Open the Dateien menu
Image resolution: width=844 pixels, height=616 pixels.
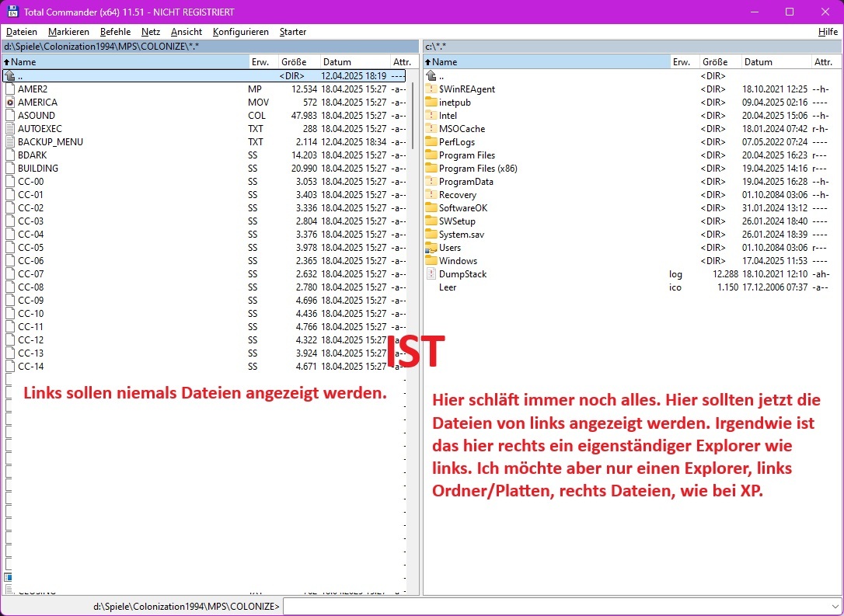tap(22, 32)
